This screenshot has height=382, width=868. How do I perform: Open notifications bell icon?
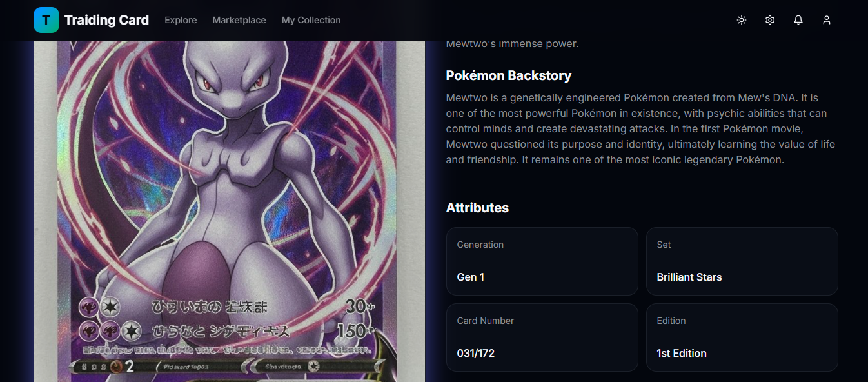point(798,20)
